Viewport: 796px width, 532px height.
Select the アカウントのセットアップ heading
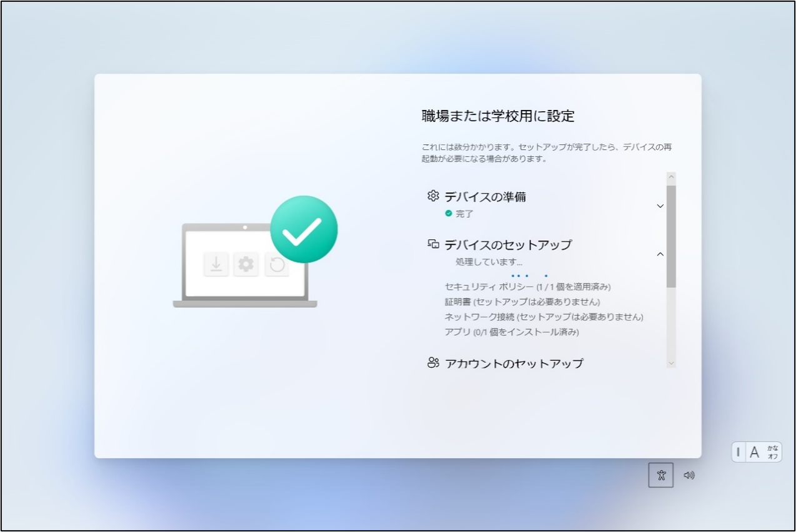click(514, 363)
